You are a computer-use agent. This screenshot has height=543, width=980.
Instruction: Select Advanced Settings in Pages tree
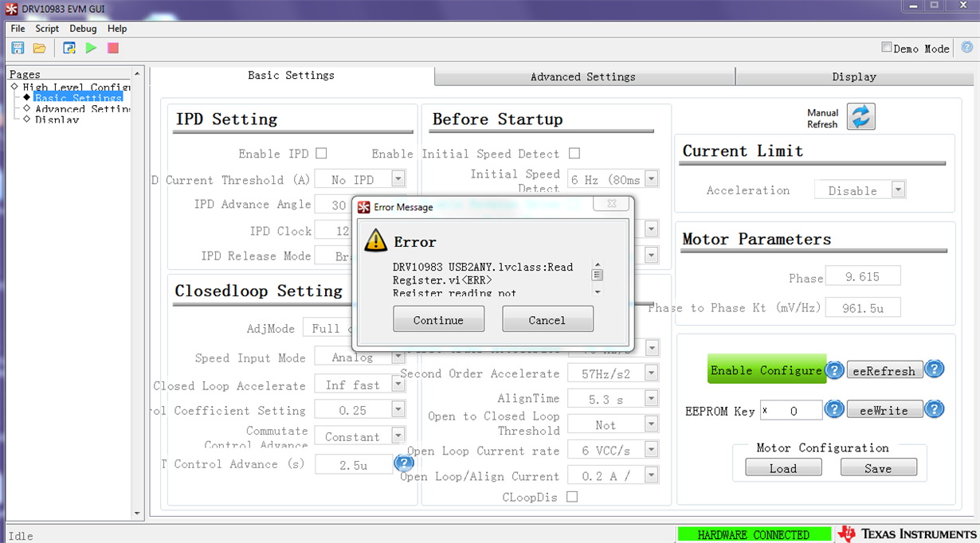83,109
